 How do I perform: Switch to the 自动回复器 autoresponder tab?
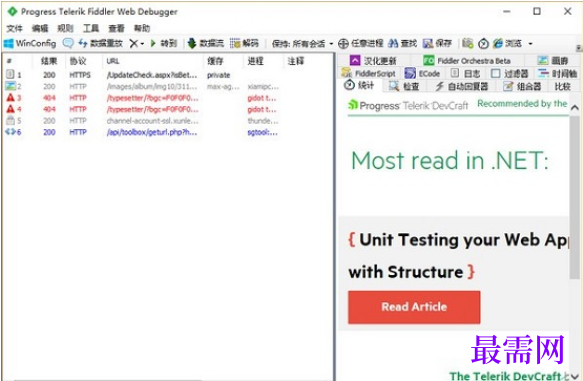tap(461, 86)
